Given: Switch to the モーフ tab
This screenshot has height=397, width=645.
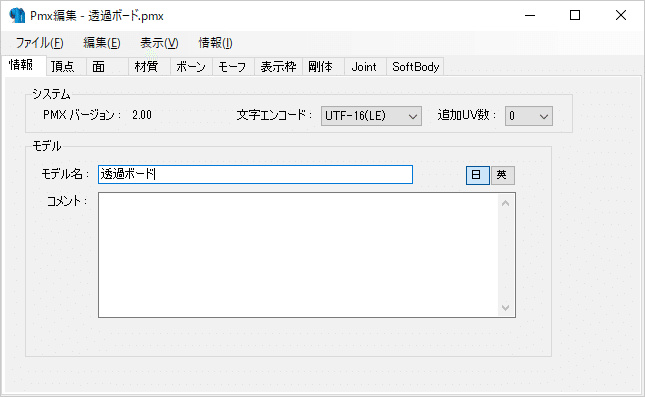Looking at the screenshot, I should pos(232,67).
